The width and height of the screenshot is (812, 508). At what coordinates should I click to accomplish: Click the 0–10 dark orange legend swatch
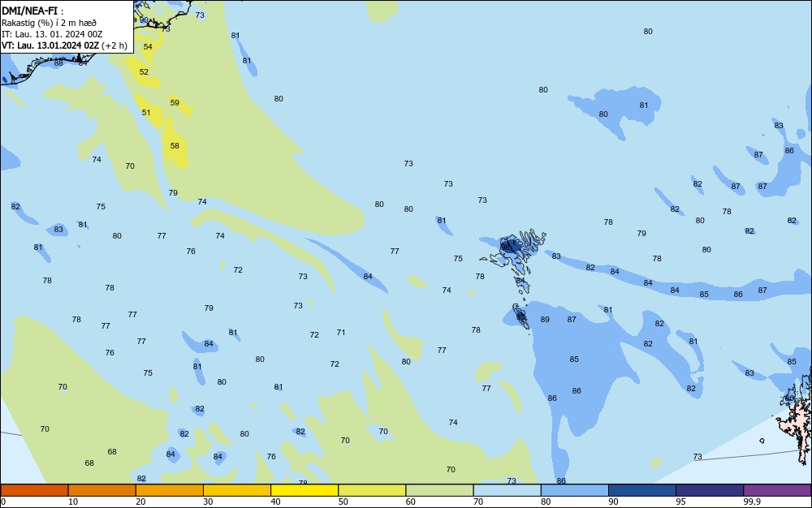click(x=34, y=490)
